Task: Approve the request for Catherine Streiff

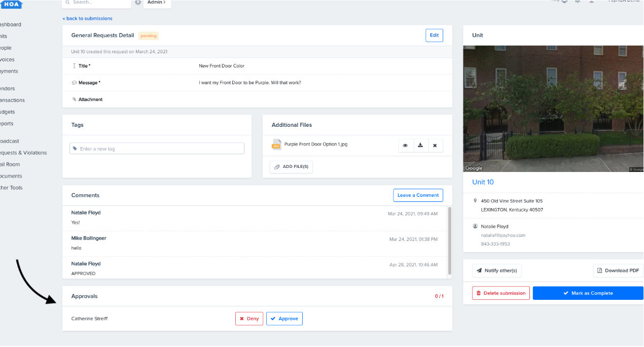Action: click(284, 319)
